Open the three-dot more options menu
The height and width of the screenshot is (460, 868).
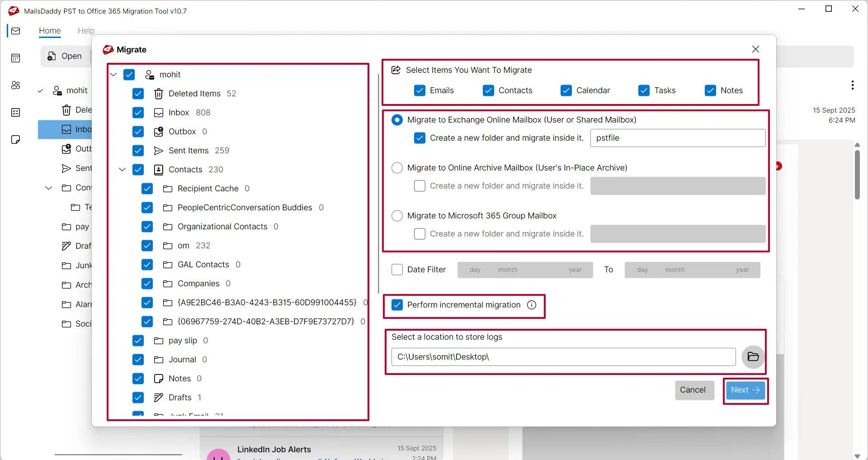(853, 85)
